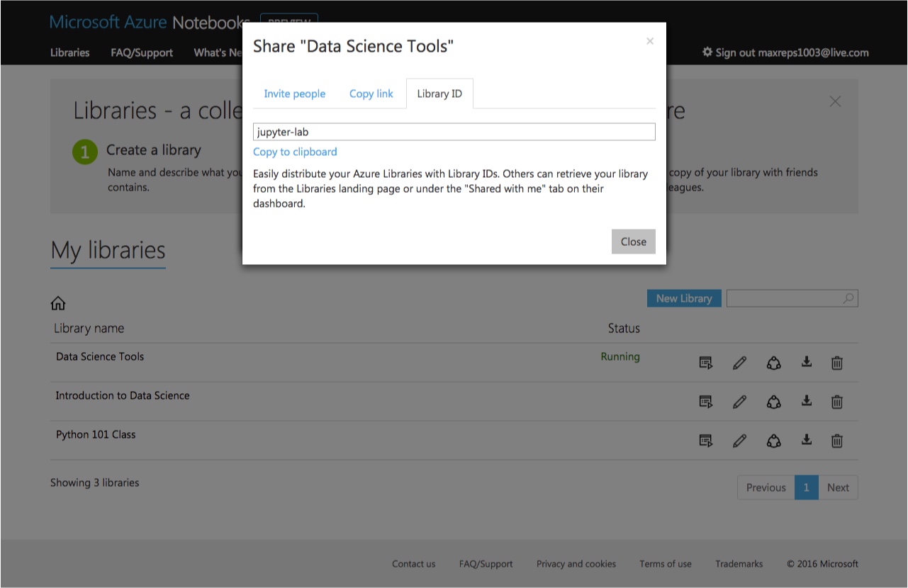
Task: Select page 1 in pagination
Action: 807,487
